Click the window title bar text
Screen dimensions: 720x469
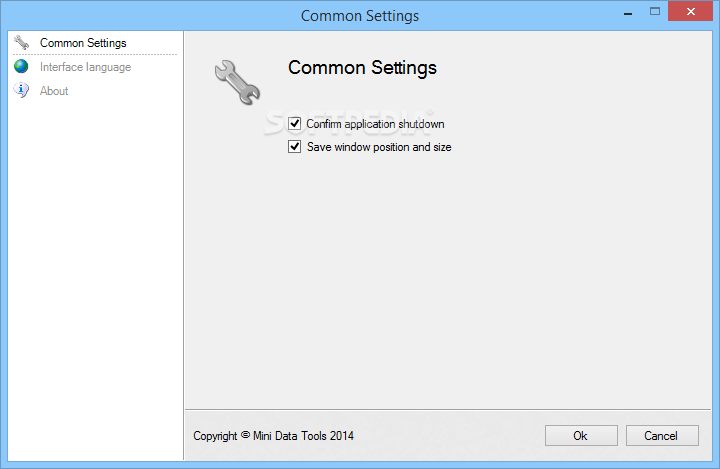(360, 16)
